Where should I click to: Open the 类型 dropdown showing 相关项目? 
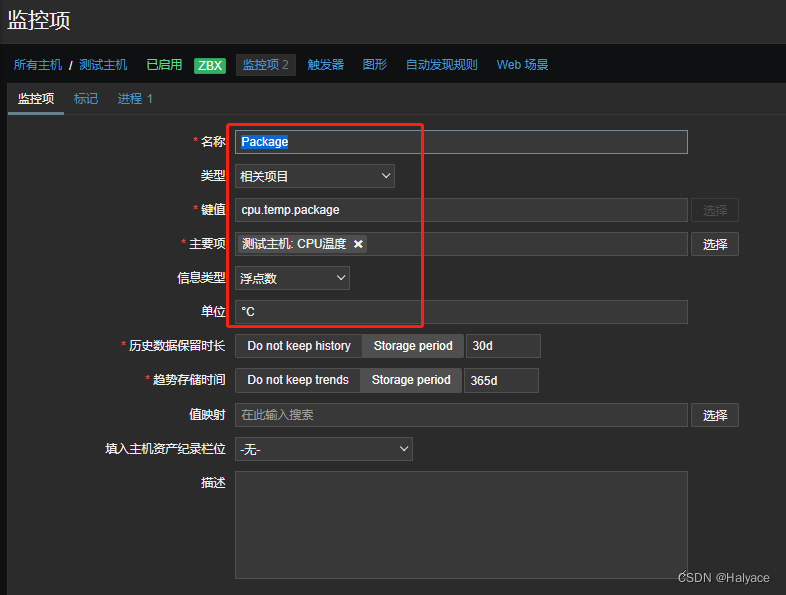pos(314,176)
